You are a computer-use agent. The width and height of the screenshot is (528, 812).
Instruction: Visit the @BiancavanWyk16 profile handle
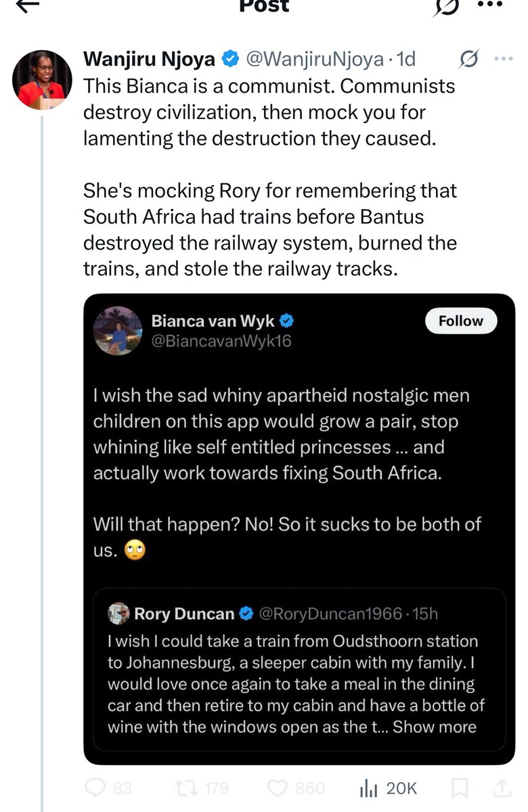pyautogui.click(x=221, y=341)
